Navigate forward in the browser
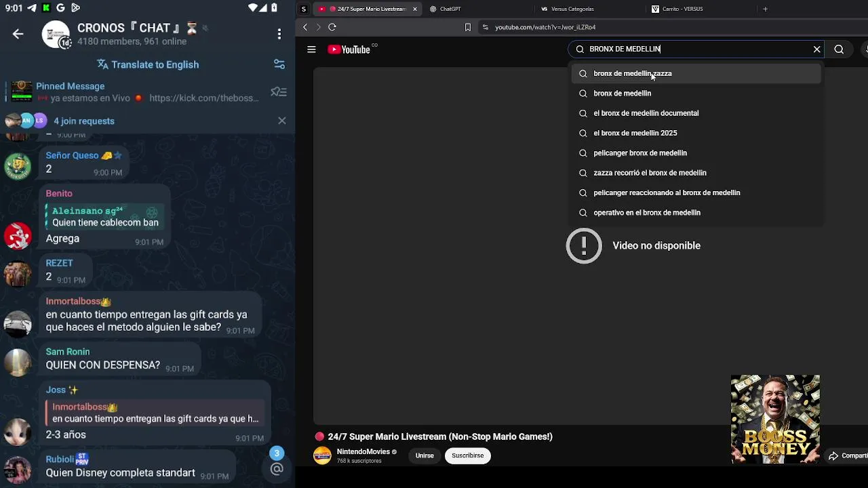 pyautogui.click(x=318, y=27)
